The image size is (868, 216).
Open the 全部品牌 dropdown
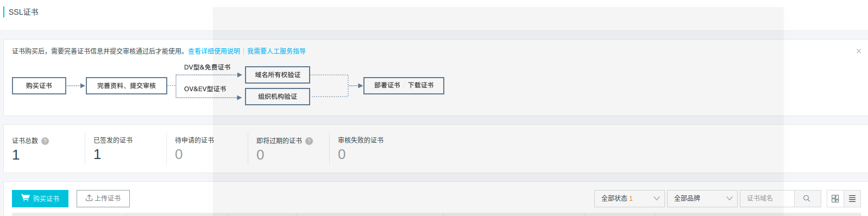(702, 199)
